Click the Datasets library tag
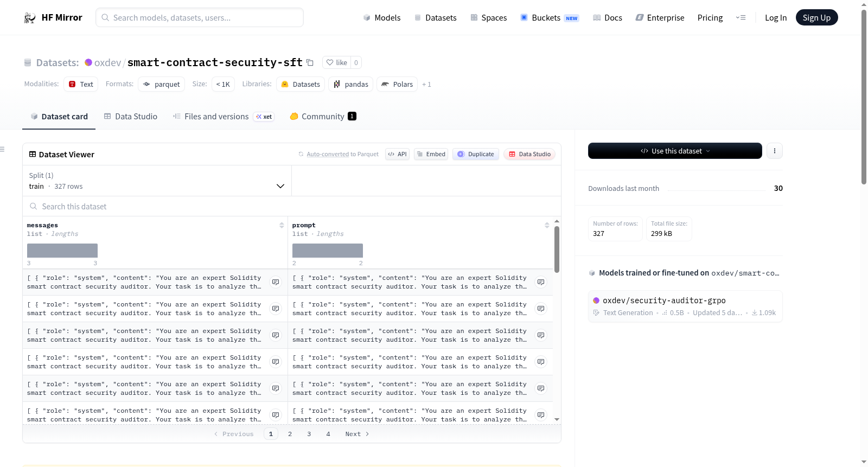 pyautogui.click(x=301, y=84)
